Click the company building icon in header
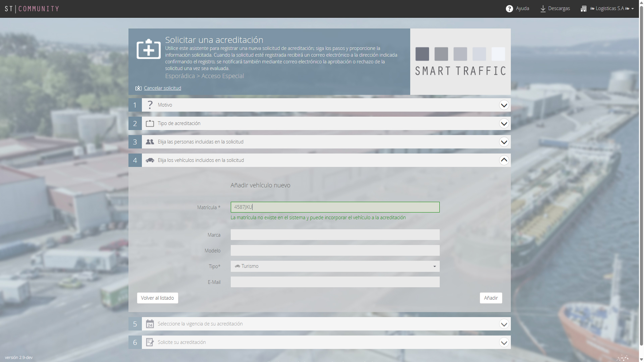Image resolution: width=644 pixels, height=362 pixels. tap(584, 9)
